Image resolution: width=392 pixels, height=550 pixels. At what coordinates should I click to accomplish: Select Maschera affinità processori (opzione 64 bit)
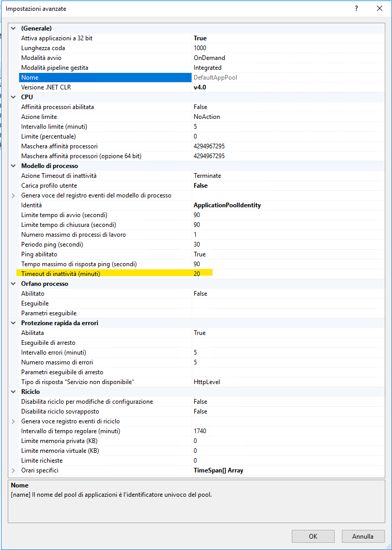(x=201, y=156)
